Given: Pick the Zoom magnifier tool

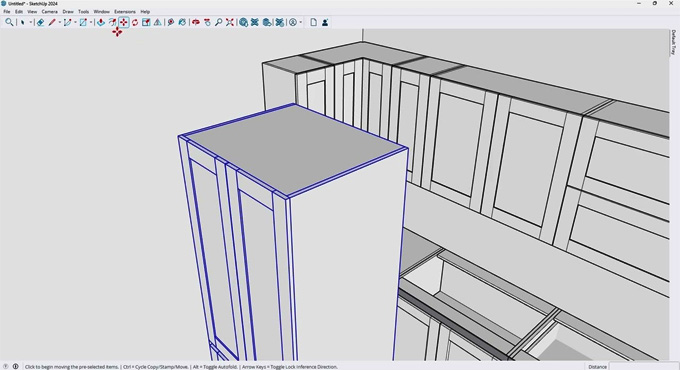Looking at the screenshot, I should click(219, 22).
